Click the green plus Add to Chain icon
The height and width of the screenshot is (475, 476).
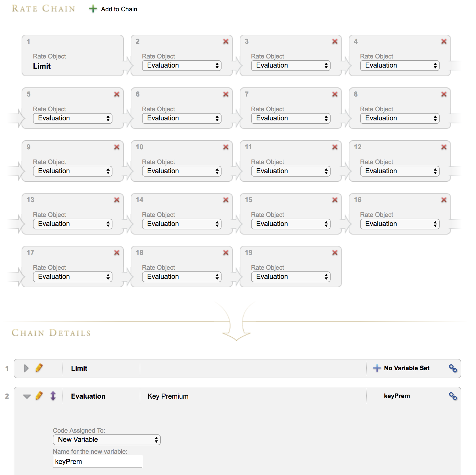tap(93, 9)
